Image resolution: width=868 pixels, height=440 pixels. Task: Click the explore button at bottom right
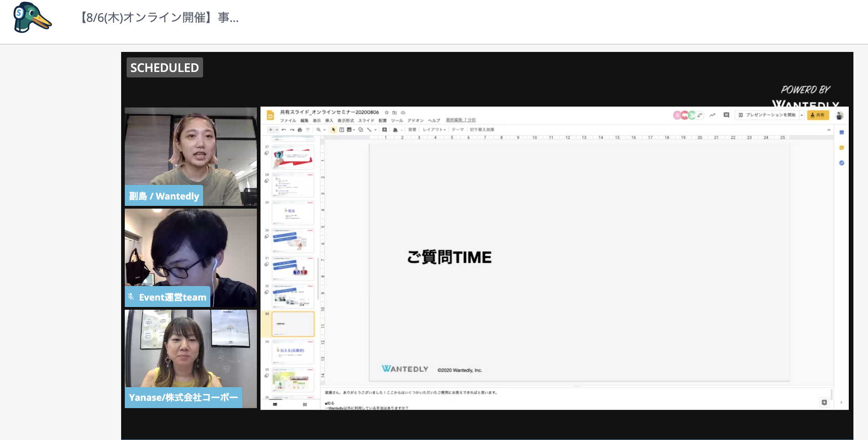[824, 403]
